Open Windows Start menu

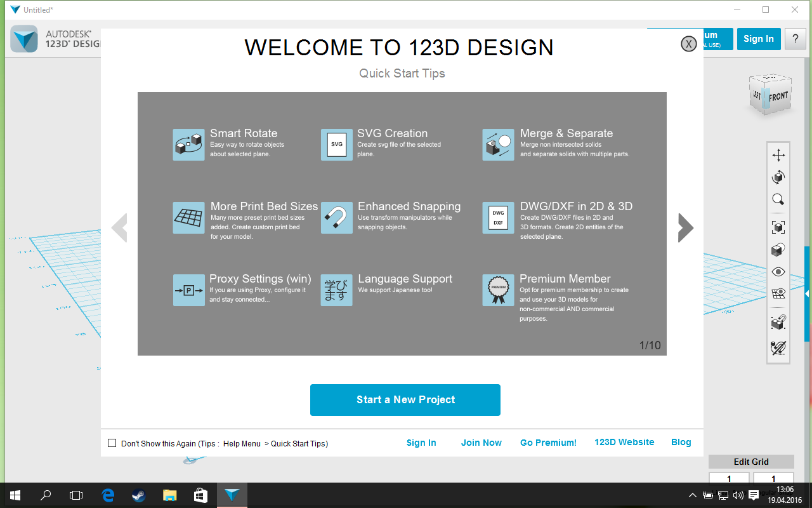pyautogui.click(x=15, y=495)
